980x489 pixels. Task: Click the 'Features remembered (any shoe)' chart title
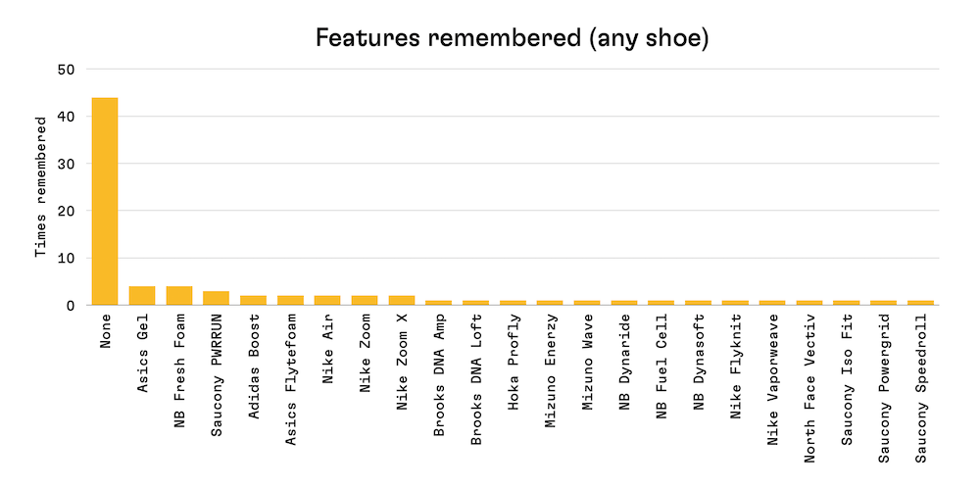[512, 38]
